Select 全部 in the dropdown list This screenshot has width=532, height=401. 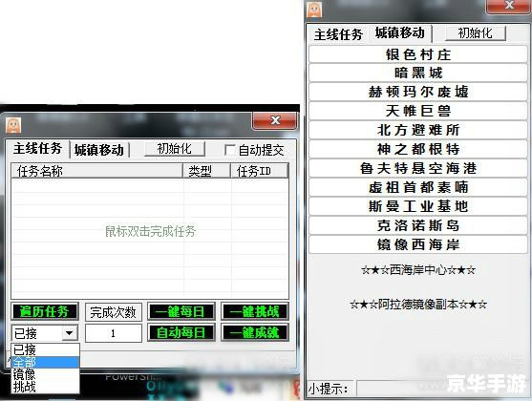pyautogui.click(x=46, y=362)
